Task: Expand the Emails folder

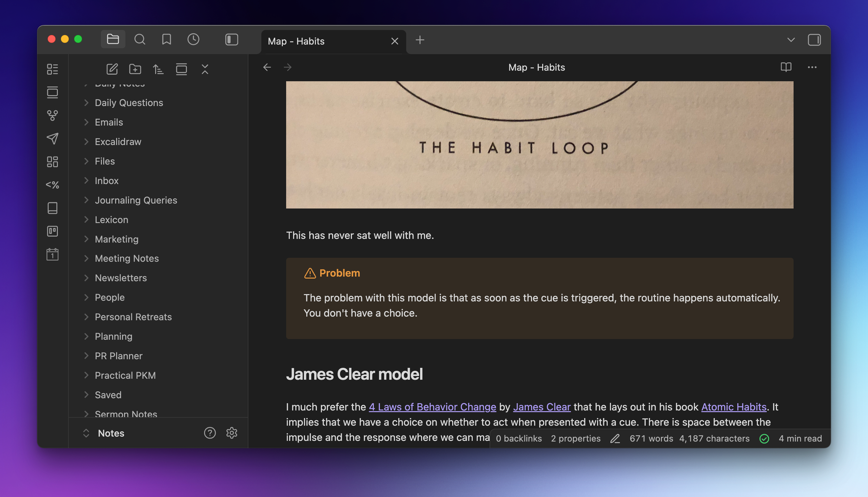Action: [86, 122]
